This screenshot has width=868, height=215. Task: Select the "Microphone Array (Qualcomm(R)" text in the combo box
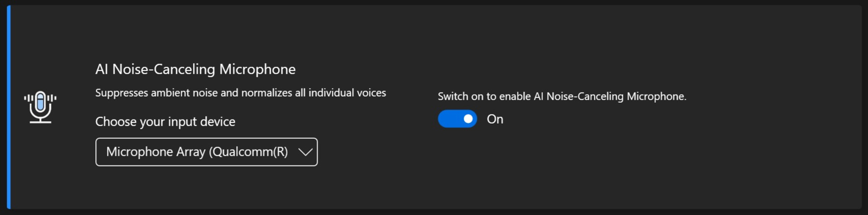click(x=197, y=152)
